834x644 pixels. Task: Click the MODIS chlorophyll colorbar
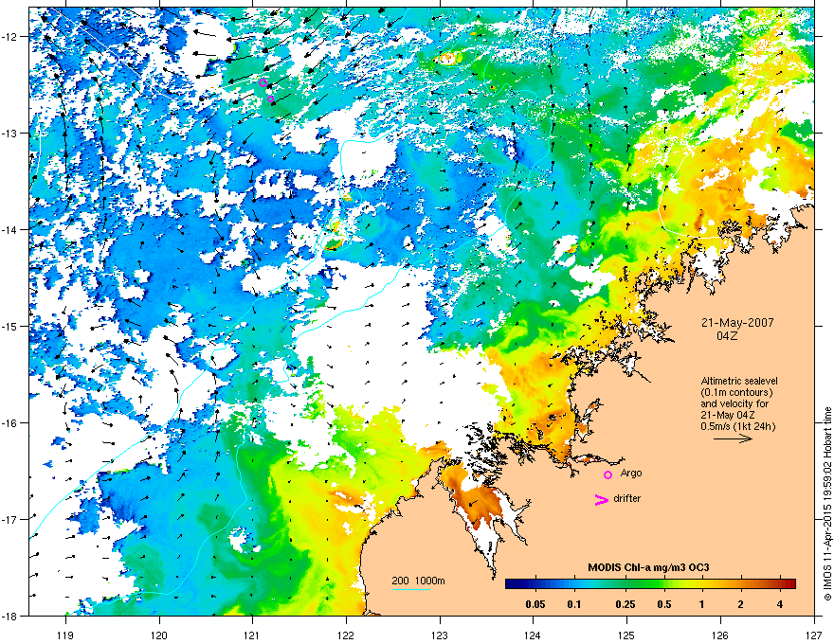click(x=650, y=584)
